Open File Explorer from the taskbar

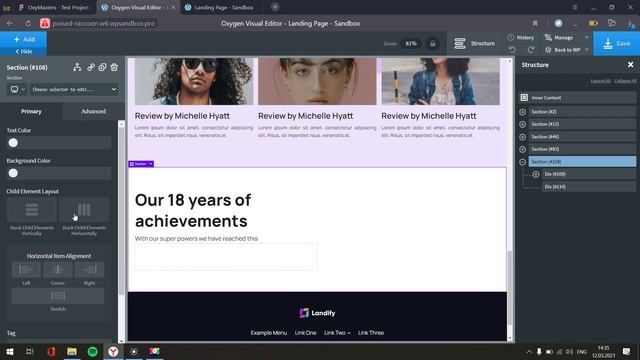click(x=72, y=351)
